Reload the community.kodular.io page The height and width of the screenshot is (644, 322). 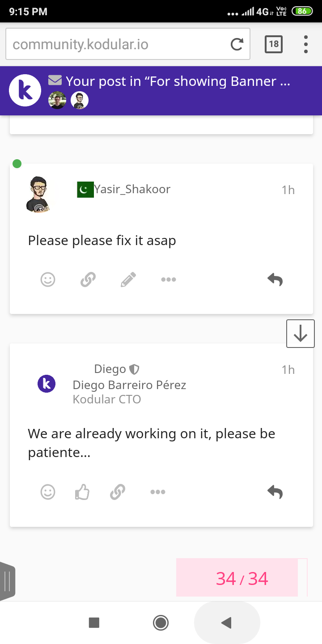pyautogui.click(x=237, y=44)
